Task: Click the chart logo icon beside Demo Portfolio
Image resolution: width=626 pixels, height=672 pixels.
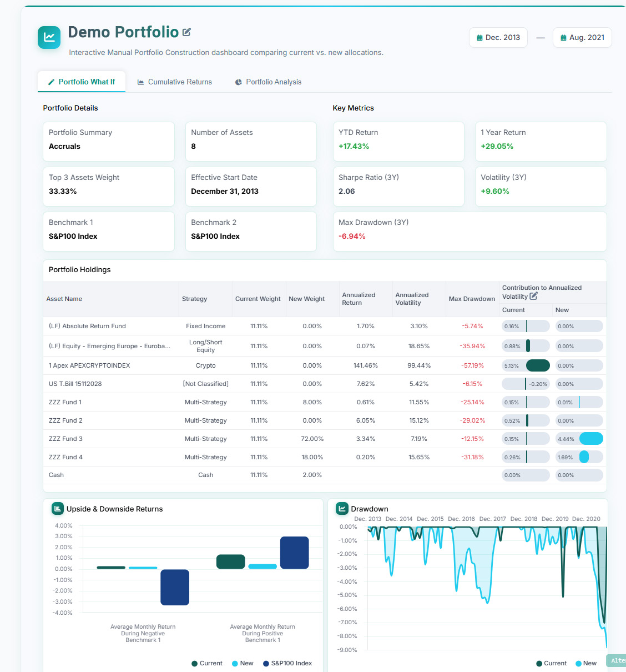Action: pos(49,37)
